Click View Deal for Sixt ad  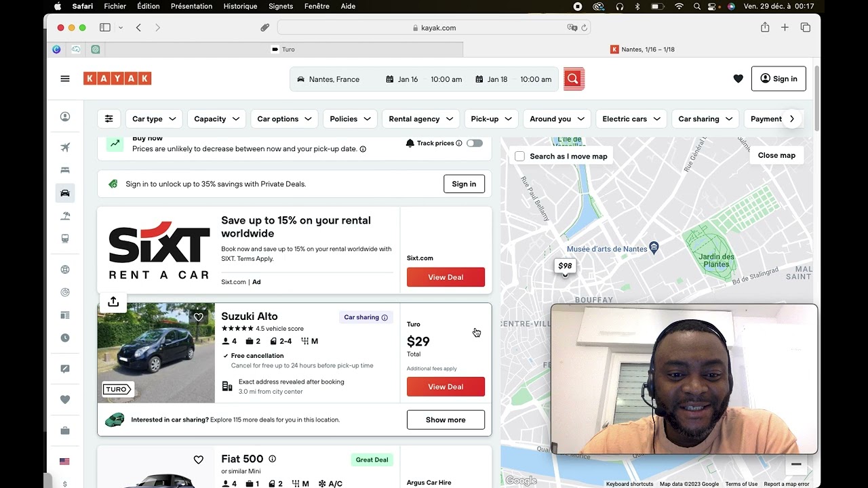click(446, 277)
